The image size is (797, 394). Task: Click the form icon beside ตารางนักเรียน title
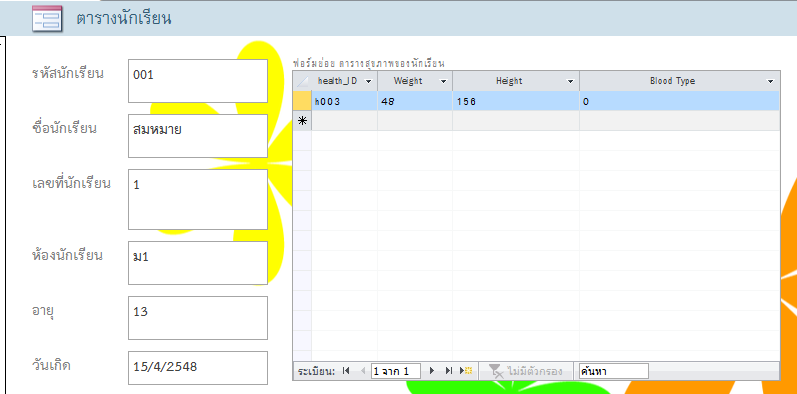pos(47,19)
